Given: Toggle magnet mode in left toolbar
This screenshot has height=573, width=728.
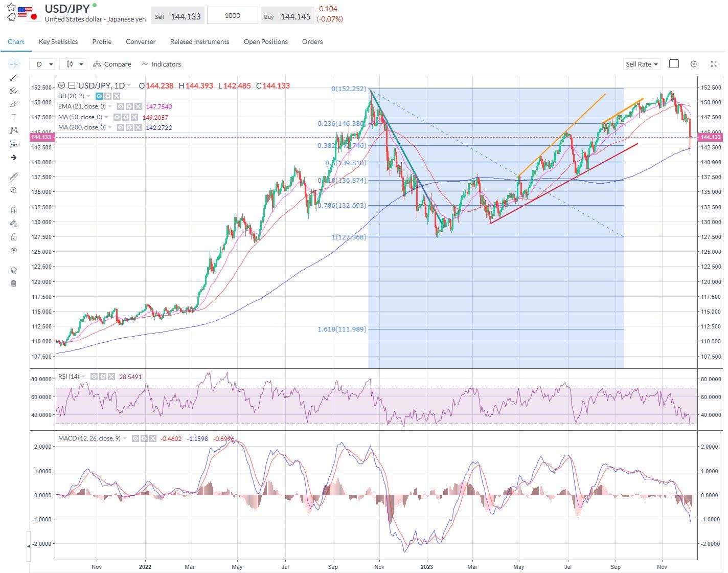Looking at the screenshot, I should click(x=14, y=210).
